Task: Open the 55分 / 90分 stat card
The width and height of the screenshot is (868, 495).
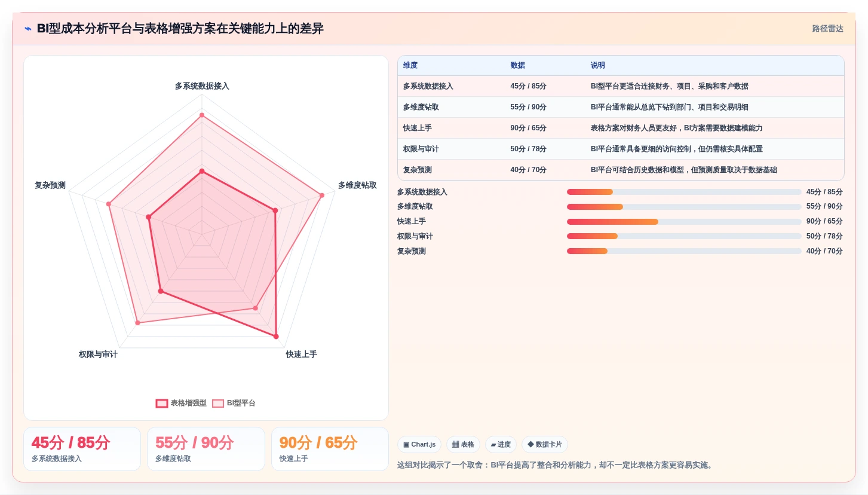Action: click(206, 449)
